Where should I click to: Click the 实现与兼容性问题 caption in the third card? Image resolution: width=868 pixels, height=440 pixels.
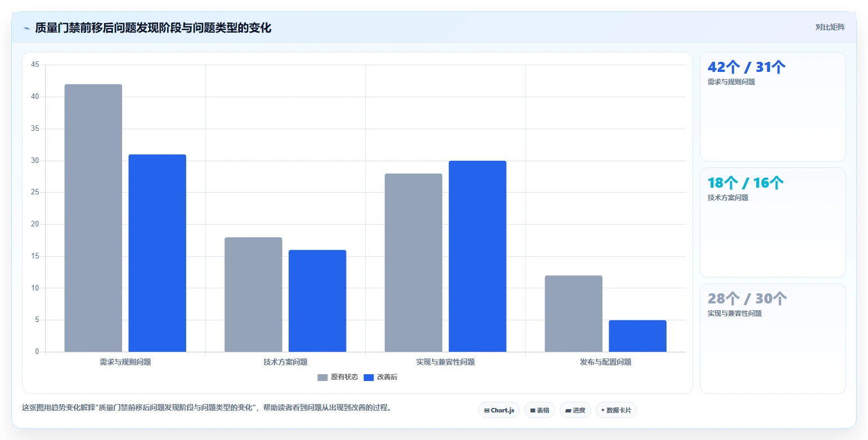tap(735, 314)
